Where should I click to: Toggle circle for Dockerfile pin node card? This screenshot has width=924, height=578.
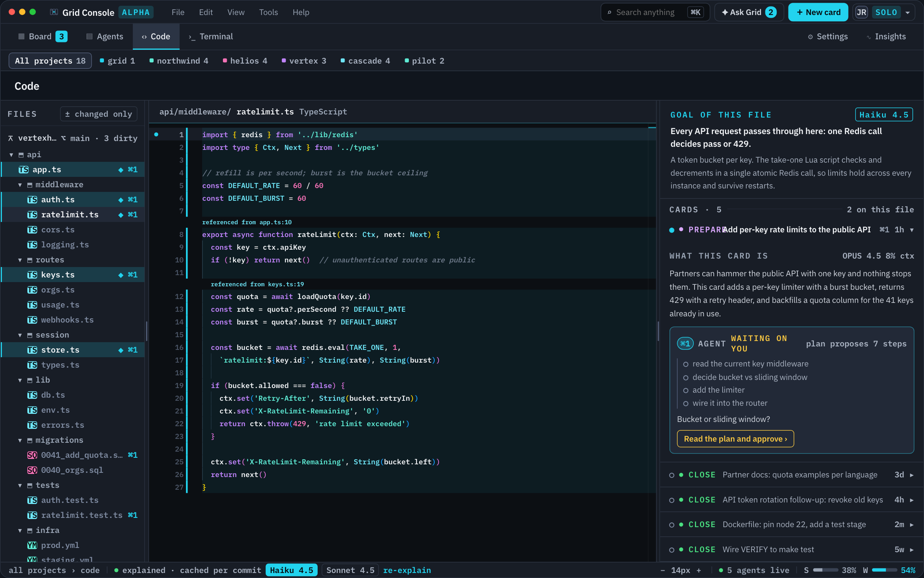pos(672,525)
